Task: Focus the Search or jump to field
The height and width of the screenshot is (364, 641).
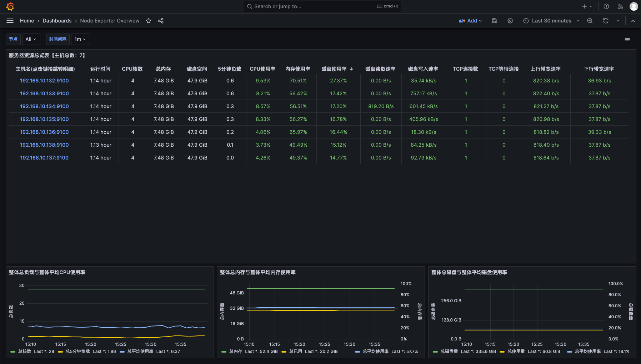Action: [322, 6]
